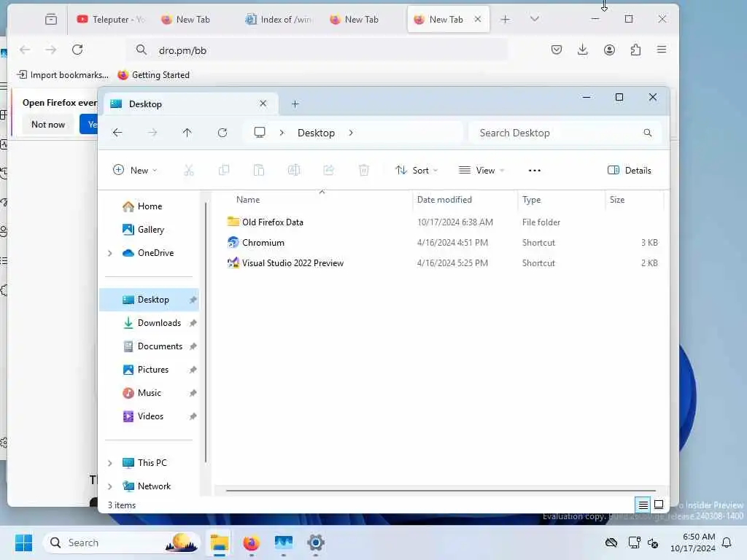Click the Search Desktop field

coord(565,133)
